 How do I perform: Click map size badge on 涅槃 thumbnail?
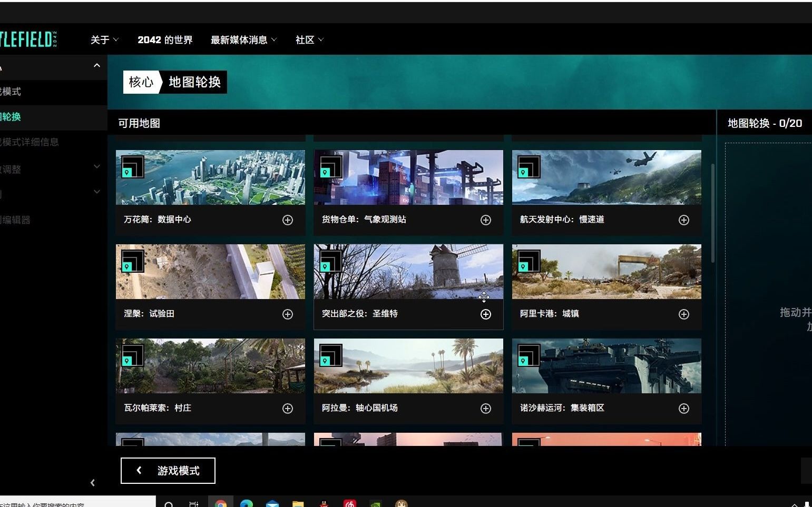pos(133,261)
